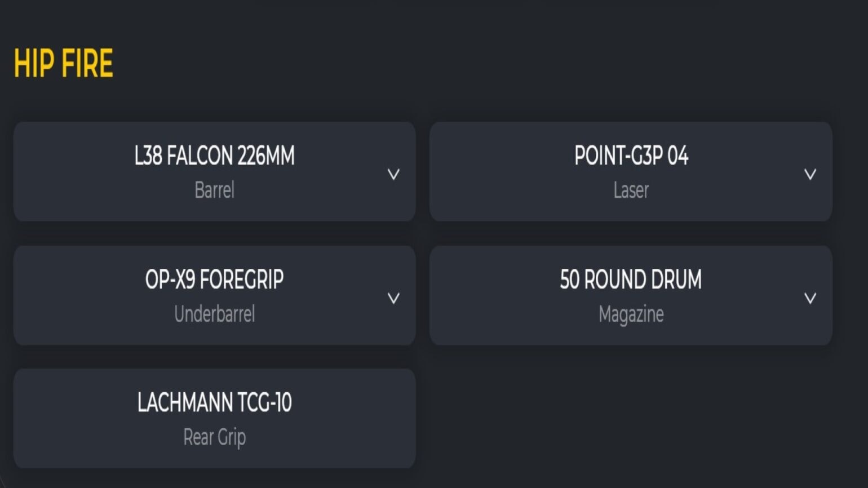Screen dimensions: 868x488
Task: Click the Magazine category label
Action: [x=631, y=314]
